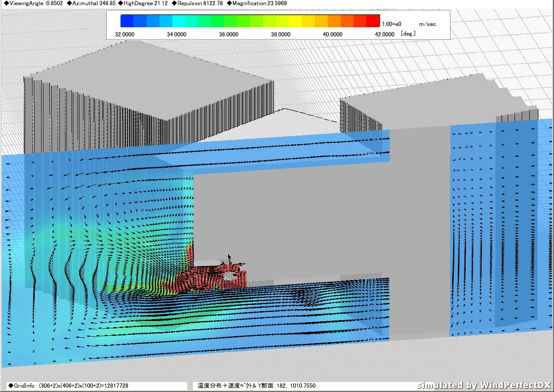Screen dimensions: 554x392
Task: Click the cyan segment of the color bar
Action: click(179, 21)
